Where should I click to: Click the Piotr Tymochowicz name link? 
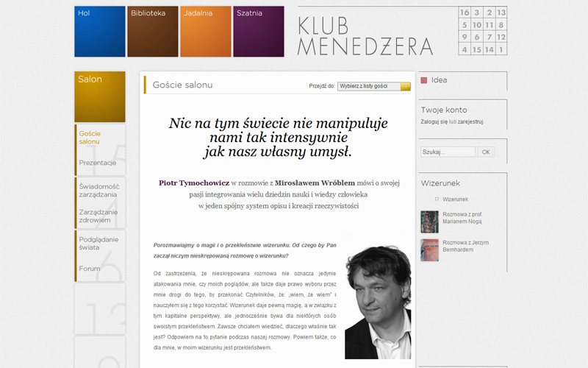click(x=194, y=183)
